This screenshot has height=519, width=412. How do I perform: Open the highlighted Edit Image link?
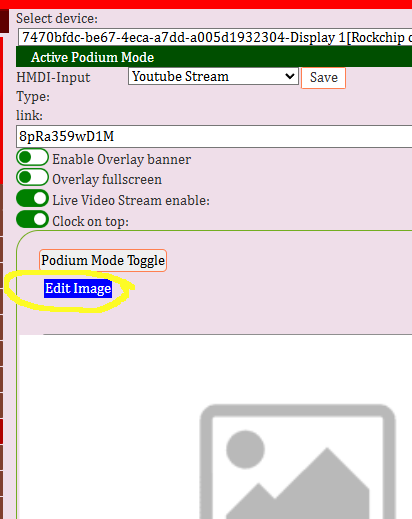pyautogui.click(x=78, y=288)
